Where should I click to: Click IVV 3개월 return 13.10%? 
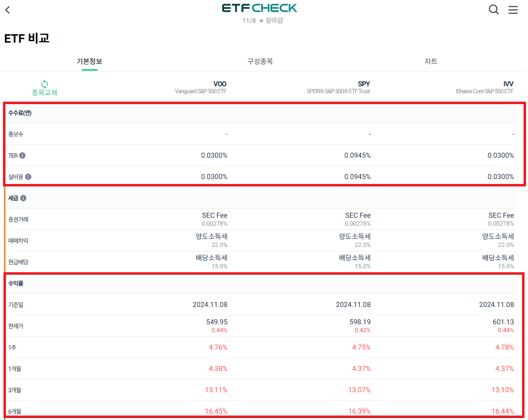[x=503, y=390]
